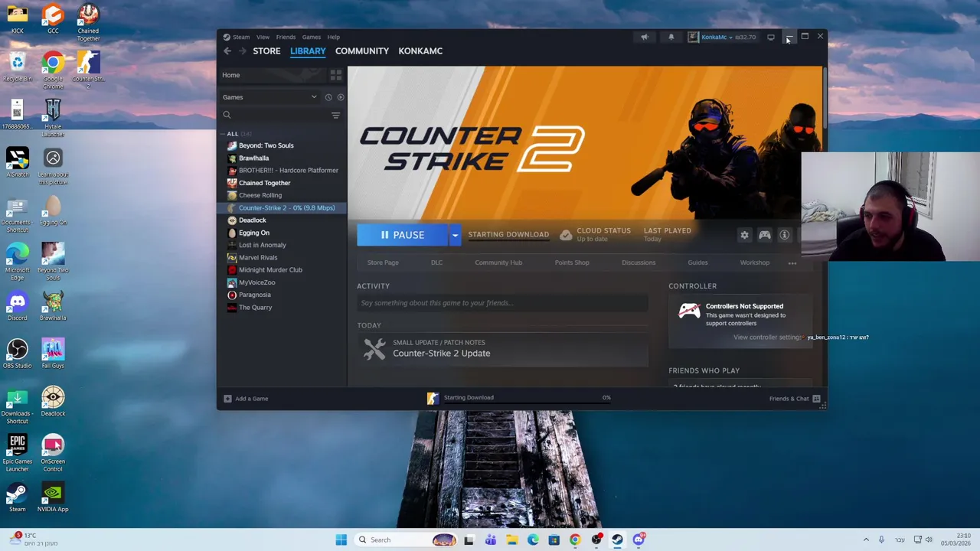
Task: Open Recycle Bin on desktop
Action: [17, 67]
